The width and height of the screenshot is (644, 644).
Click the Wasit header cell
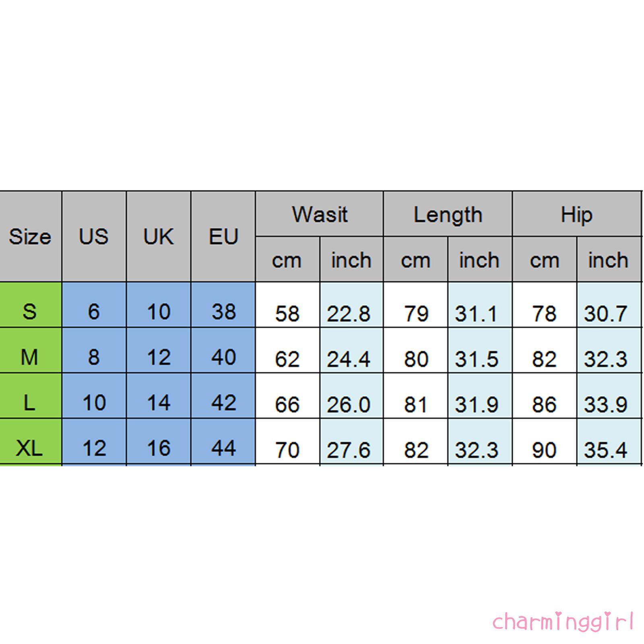click(319, 214)
